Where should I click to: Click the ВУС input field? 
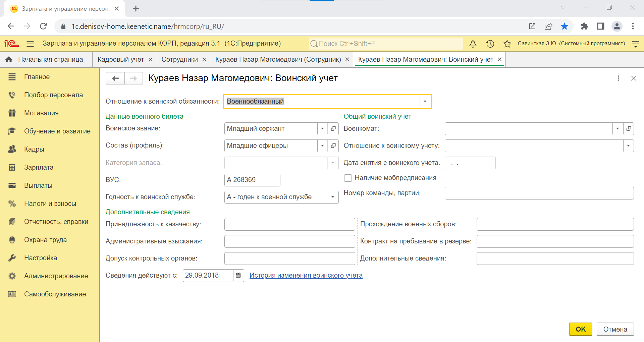click(252, 180)
